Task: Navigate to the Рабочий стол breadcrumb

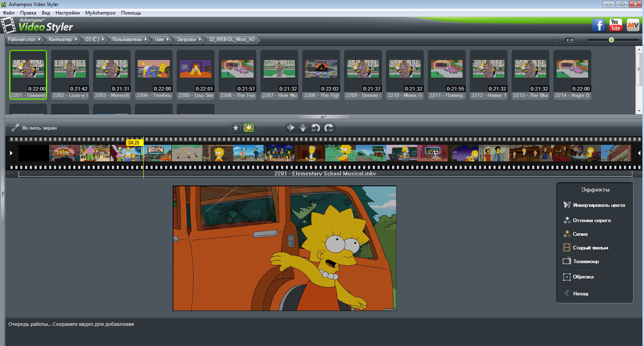Action: coord(22,39)
